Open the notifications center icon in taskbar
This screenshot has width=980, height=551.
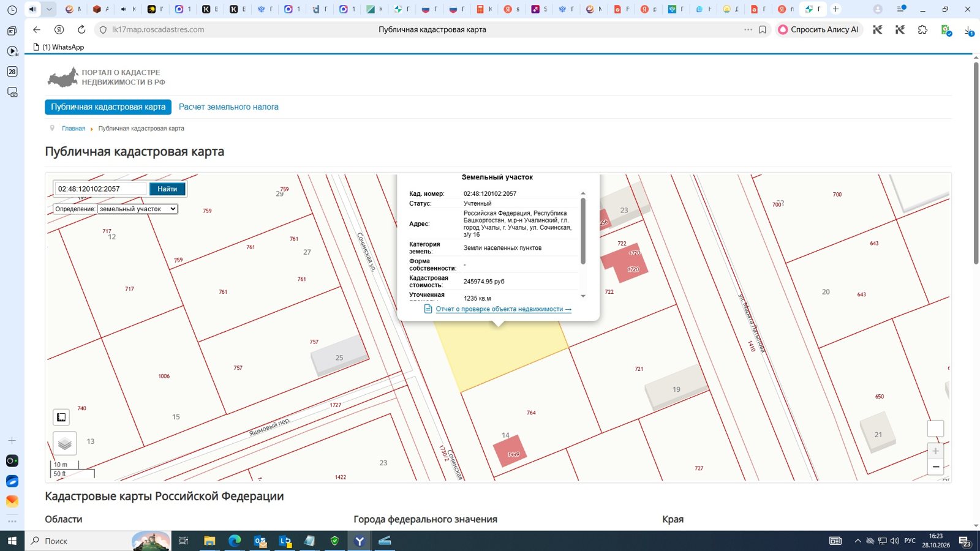click(965, 541)
